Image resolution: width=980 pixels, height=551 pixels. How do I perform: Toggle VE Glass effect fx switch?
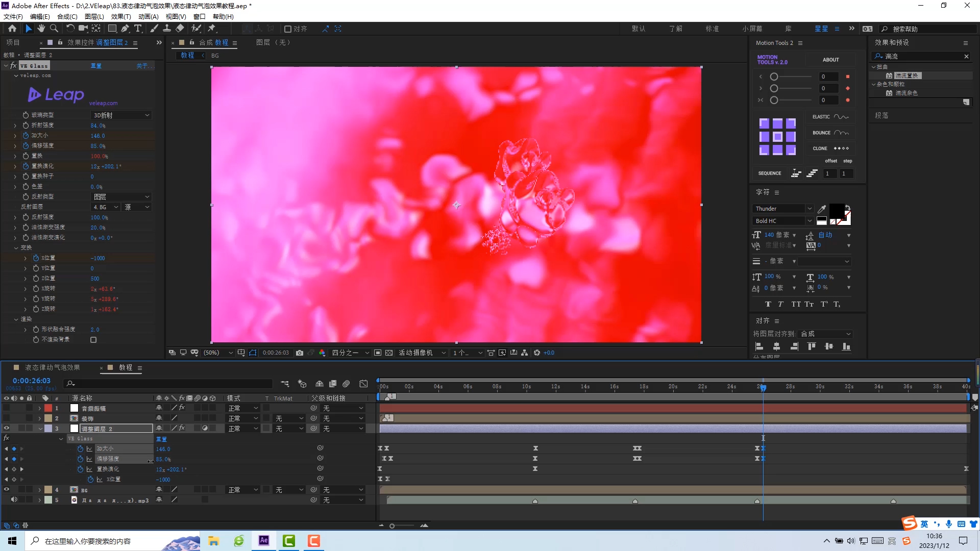tap(13, 66)
